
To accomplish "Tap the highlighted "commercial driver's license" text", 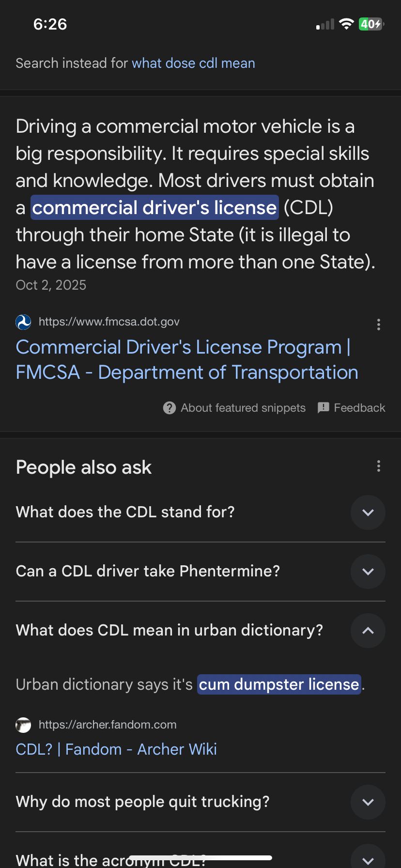I will [154, 208].
